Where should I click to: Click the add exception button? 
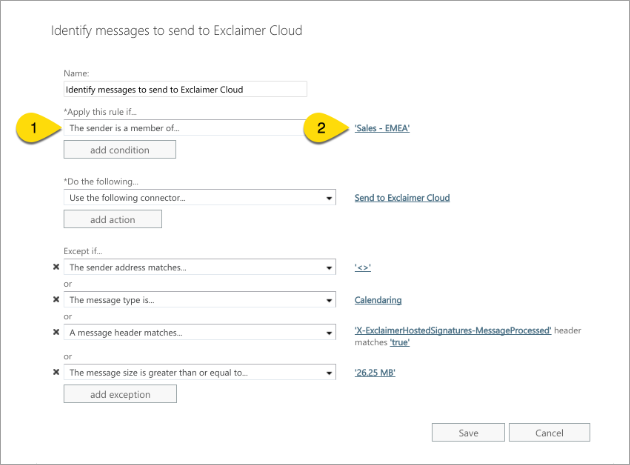click(x=120, y=394)
